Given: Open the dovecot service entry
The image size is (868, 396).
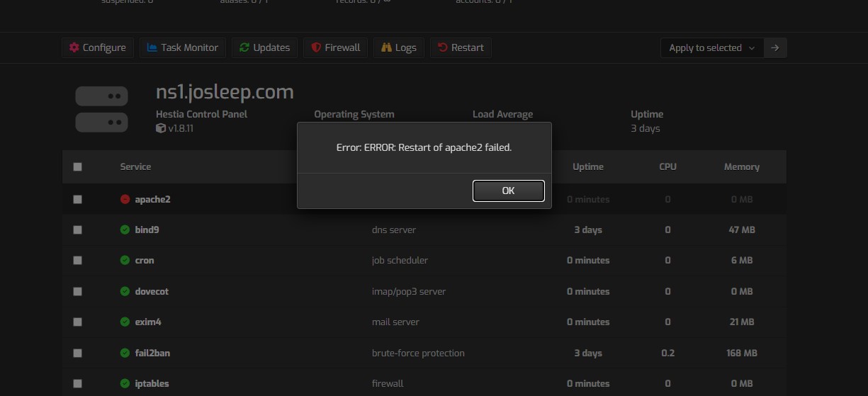Looking at the screenshot, I should click(x=152, y=291).
